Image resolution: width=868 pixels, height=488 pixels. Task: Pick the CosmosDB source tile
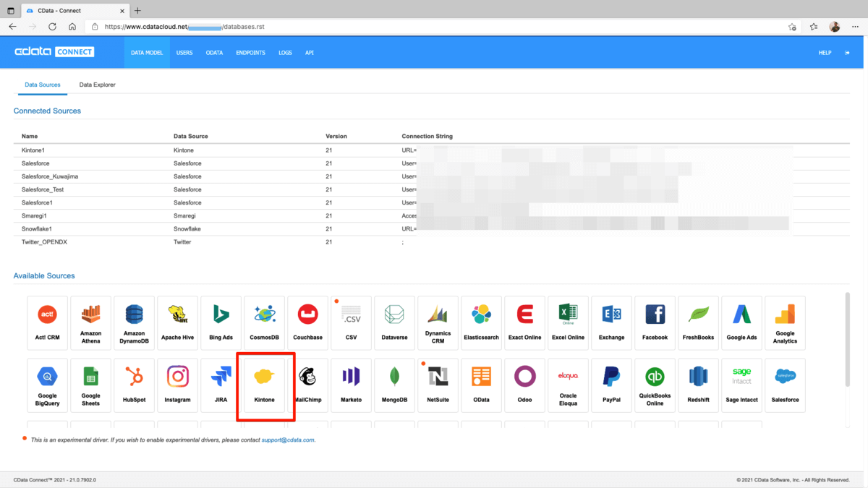265,322
